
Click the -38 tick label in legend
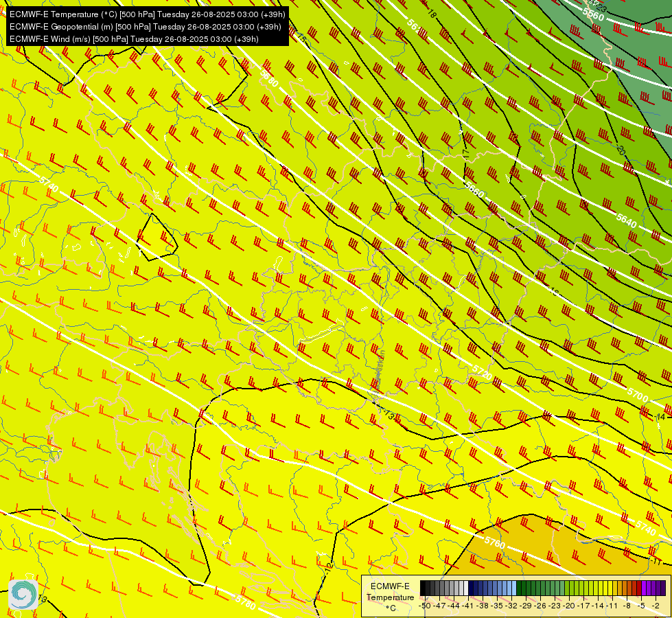(x=482, y=606)
